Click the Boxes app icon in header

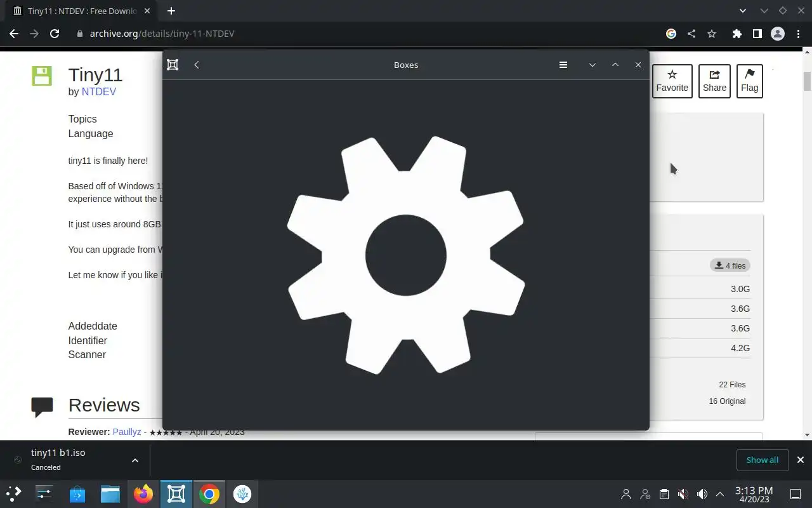173,65
